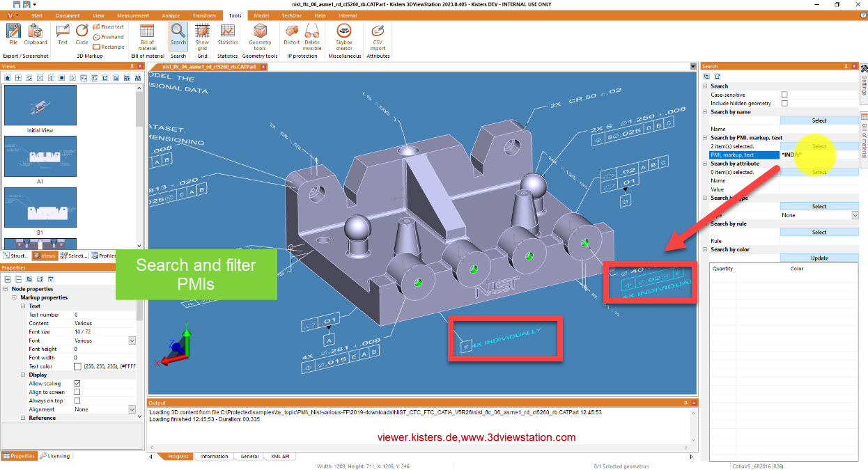Image resolution: width=868 pixels, height=470 pixels.
Task: Collapse Search by name section
Action: pyautogui.click(x=705, y=112)
